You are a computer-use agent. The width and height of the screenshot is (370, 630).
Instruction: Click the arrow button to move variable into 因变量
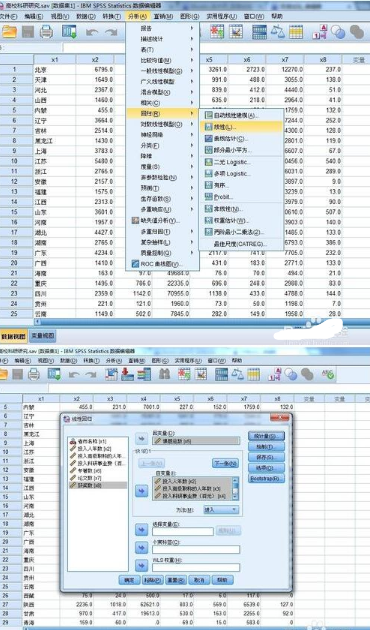141,438
